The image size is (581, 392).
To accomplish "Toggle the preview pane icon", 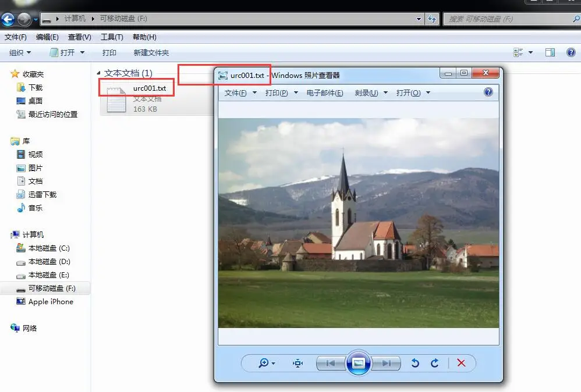I will 550,52.
